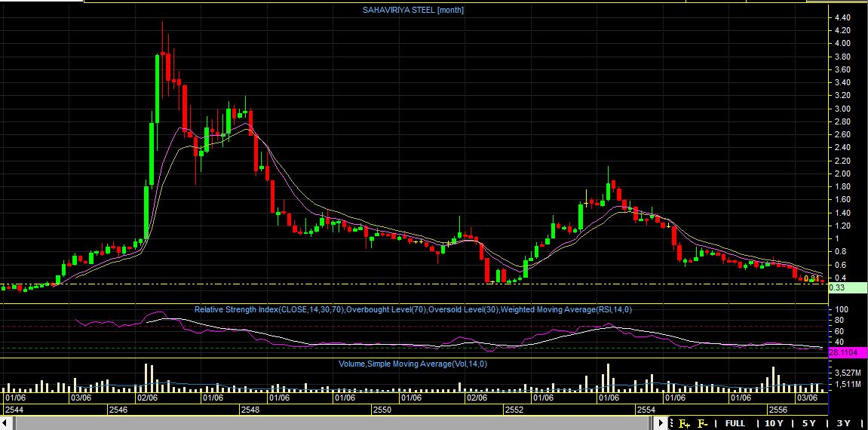Click the scrollbar right arrow button
This screenshot has width=868, height=430.
661,424
